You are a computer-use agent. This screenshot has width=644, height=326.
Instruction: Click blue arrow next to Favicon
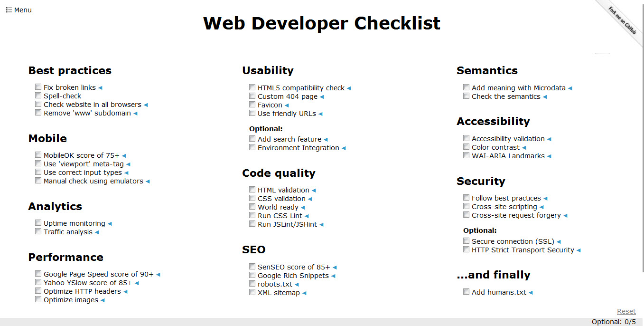pos(287,105)
